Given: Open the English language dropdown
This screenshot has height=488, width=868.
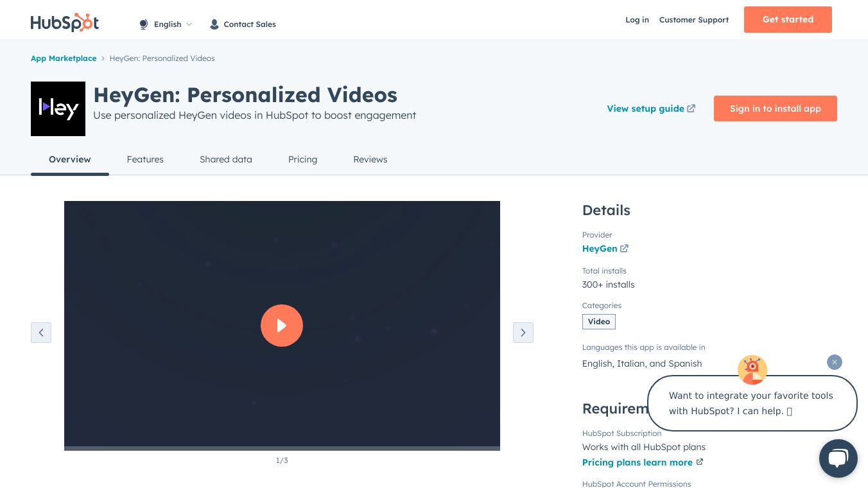Looking at the screenshot, I should point(166,24).
